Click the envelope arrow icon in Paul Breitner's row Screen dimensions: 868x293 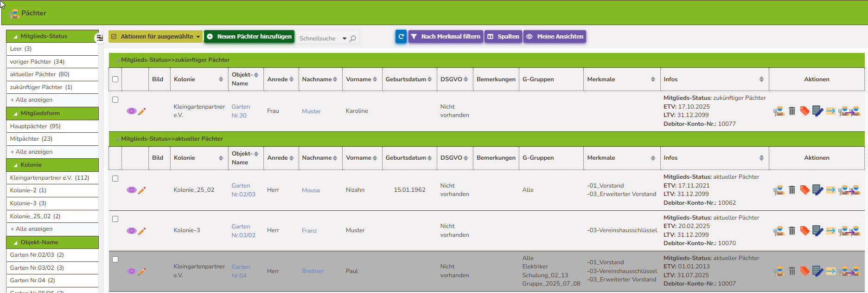point(830,271)
